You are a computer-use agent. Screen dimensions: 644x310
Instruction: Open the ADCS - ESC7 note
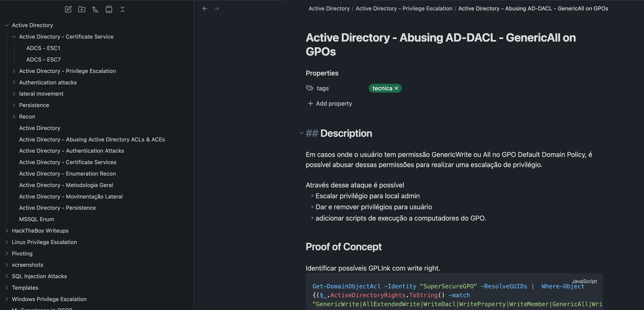pyautogui.click(x=44, y=59)
